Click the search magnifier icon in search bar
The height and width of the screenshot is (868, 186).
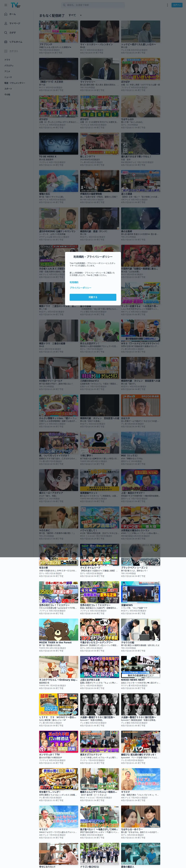tap(64, 5)
